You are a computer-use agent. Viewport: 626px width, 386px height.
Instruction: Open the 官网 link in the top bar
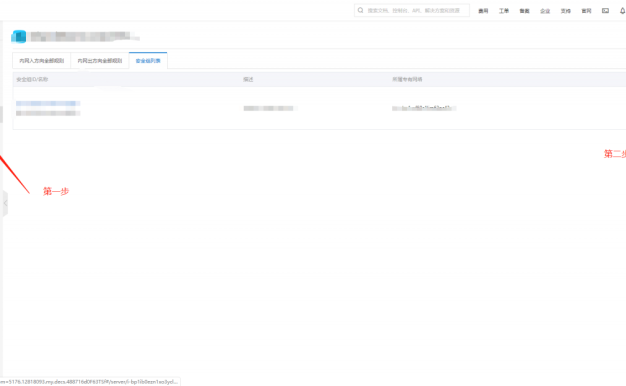coord(586,11)
